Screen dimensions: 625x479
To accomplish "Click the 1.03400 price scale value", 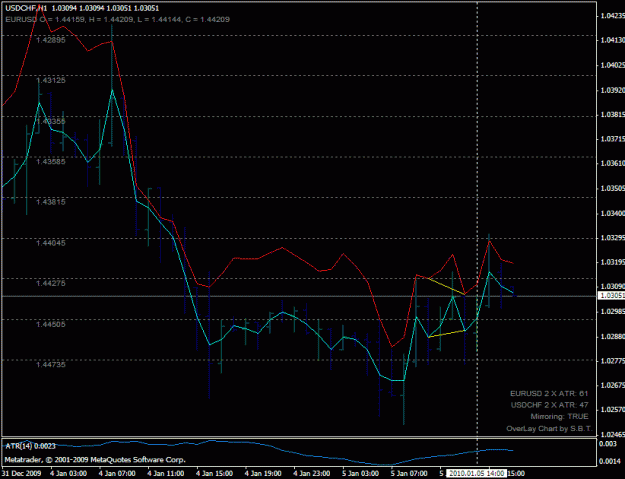I will [613, 214].
